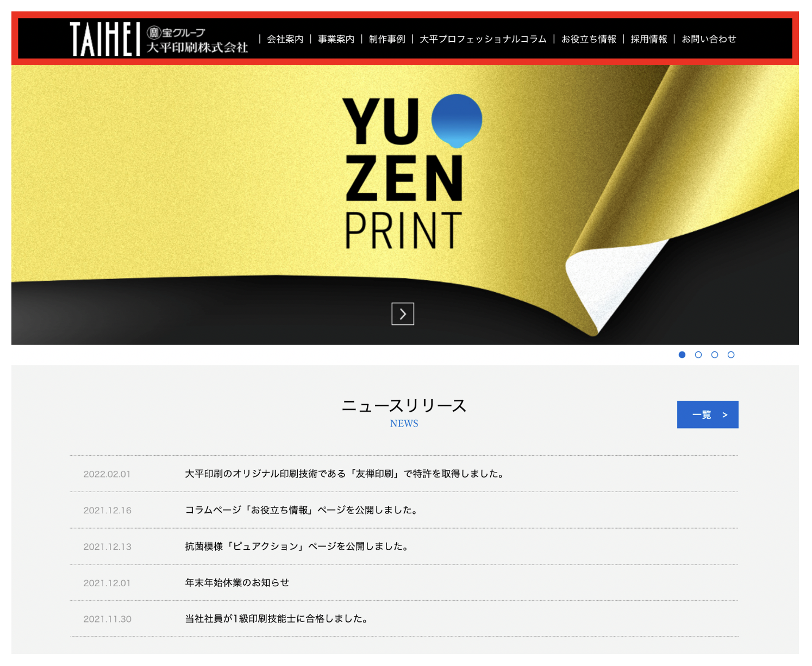Click the date 2022.02.01
This screenshot has width=812, height=666.
tap(107, 474)
